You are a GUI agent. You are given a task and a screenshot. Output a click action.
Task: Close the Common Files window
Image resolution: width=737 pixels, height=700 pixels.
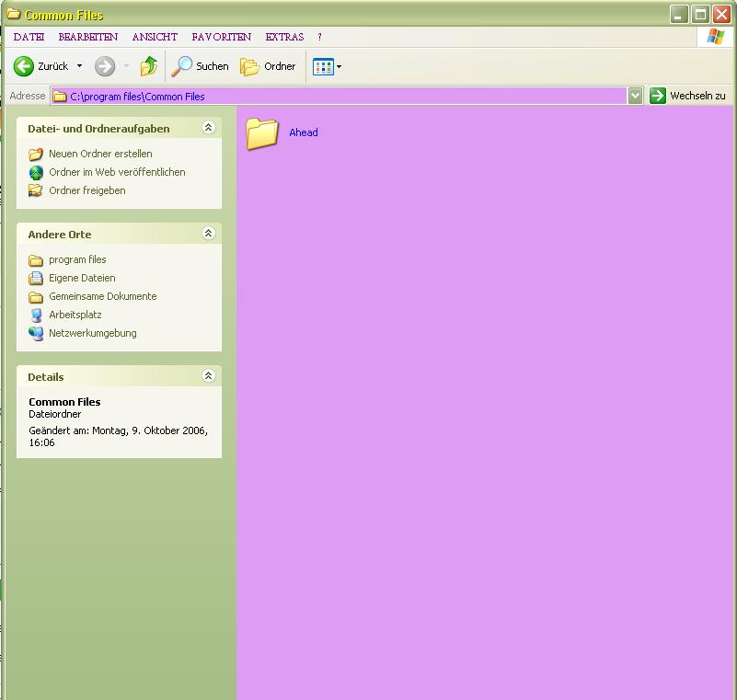(x=721, y=15)
